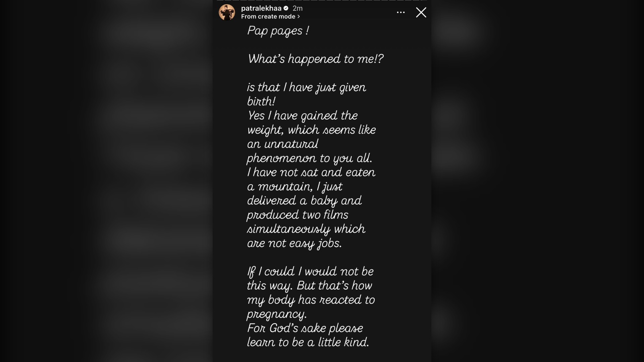Tap the word 'pregnancy.' in the story
This screenshot has width=644, height=362.
(x=277, y=314)
